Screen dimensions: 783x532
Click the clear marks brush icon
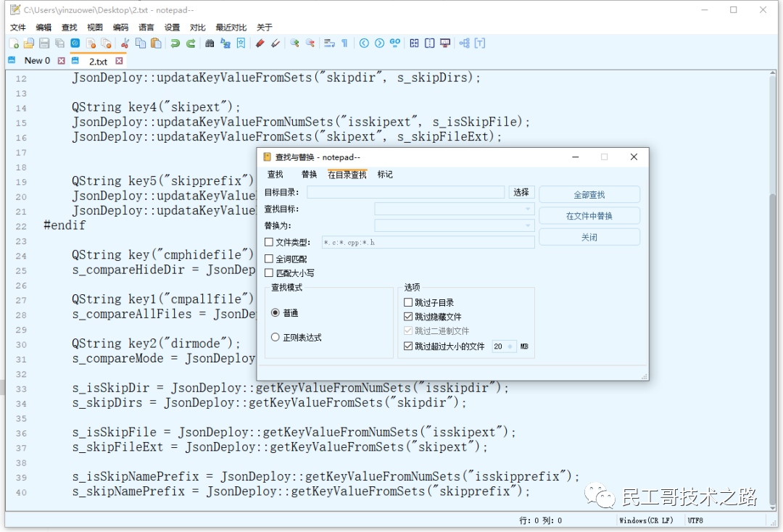(275, 43)
